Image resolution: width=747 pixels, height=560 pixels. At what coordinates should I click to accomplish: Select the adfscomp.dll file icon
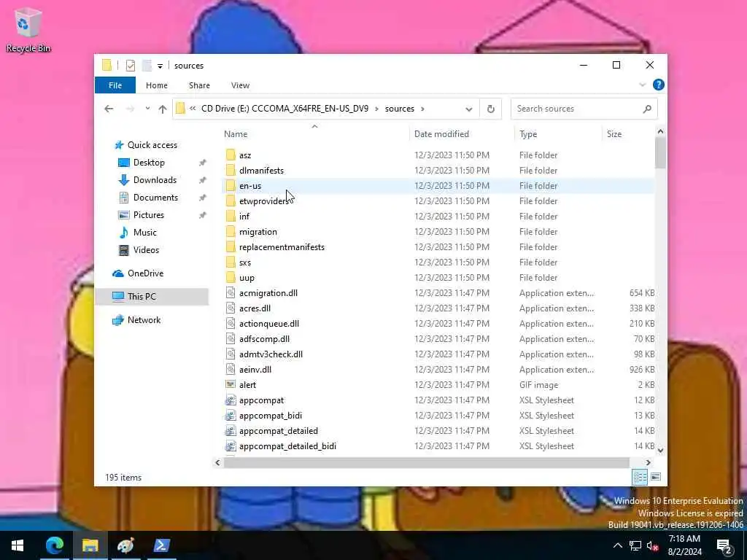(231, 338)
